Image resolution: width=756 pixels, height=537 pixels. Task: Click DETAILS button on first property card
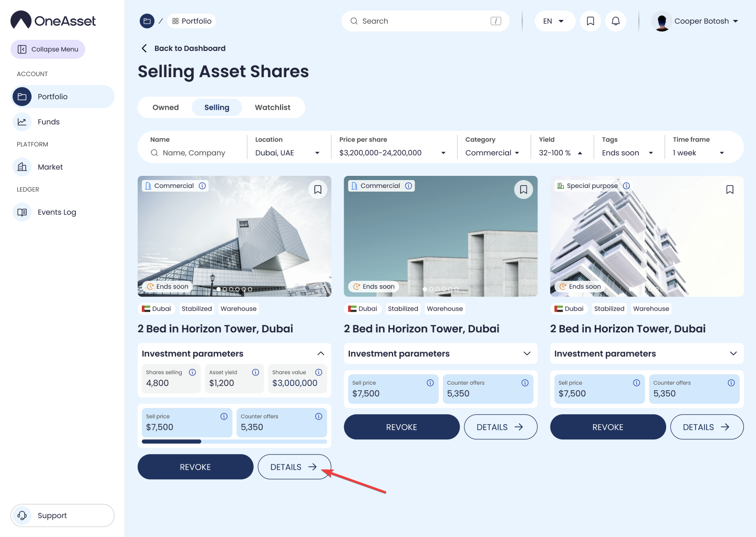pyautogui.click(x=294, y=467)
